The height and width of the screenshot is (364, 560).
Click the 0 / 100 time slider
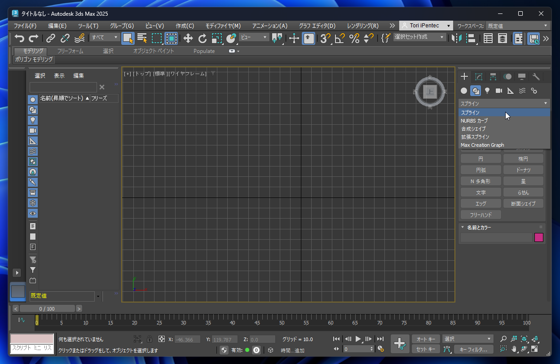coord(47,309)
